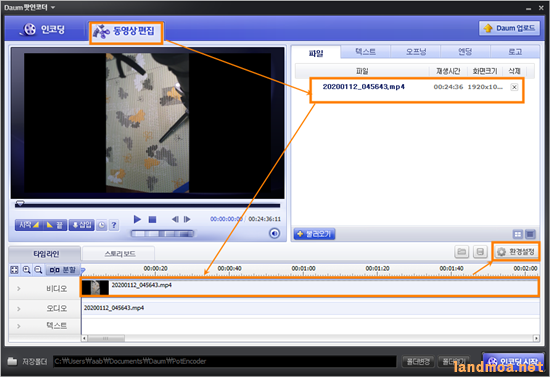Image resolution: width=550 pixels, height=377 pixels.
Task: Expand the 비디오 track row
Action: 19,289
